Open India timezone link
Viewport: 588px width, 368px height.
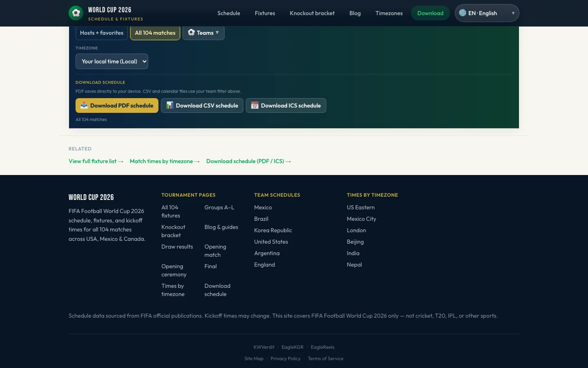click(353, 253)
